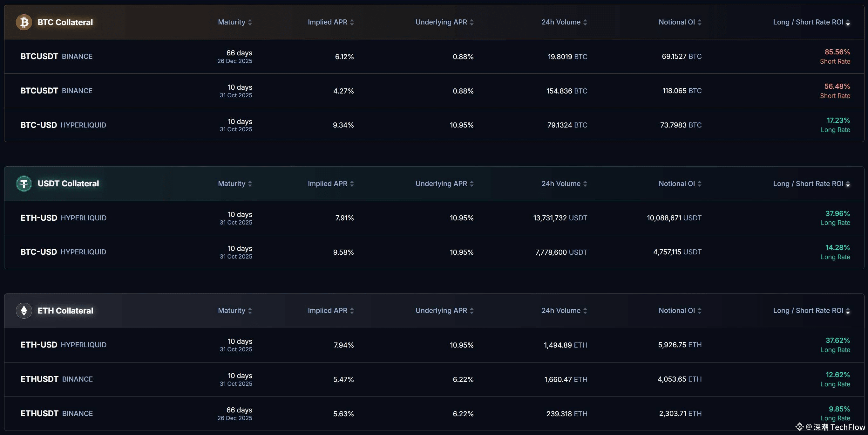Image resolution: width=868 pixels, height=435 pixels.
Task: Toggle Long / Short Rate ROI sort in ETH Collateral
Action: click(848, 311)
